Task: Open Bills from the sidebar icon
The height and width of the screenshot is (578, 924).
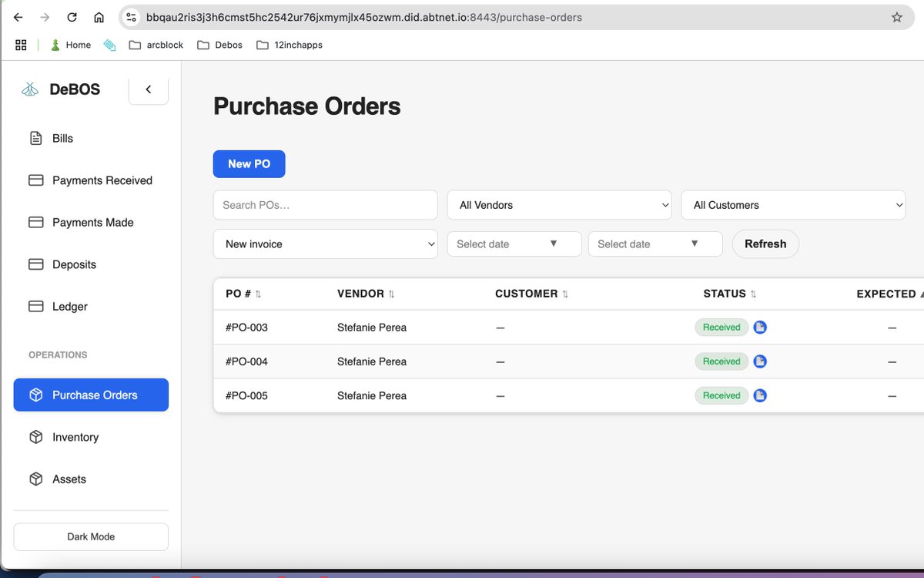Action: click(35, 138)
